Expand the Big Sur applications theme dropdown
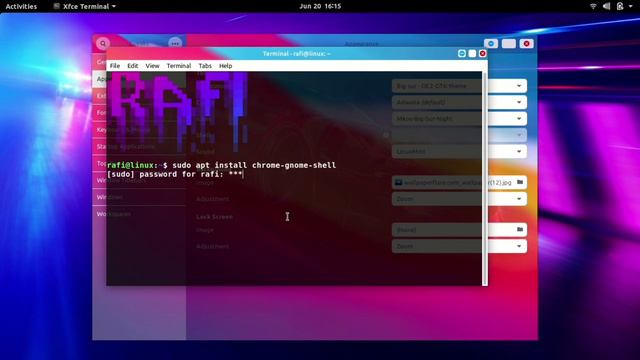This screenshot has height=360, width=640. click(459, 86)
